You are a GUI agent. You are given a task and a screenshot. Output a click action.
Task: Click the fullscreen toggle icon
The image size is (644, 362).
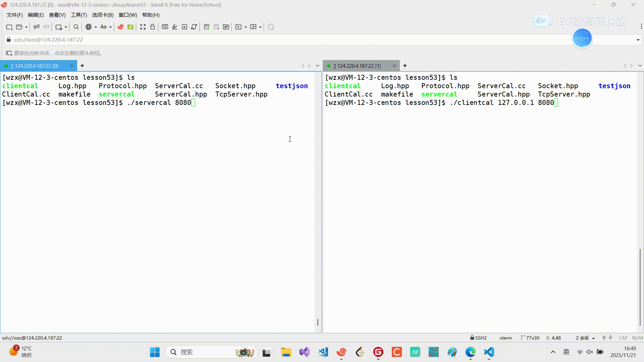143,27
